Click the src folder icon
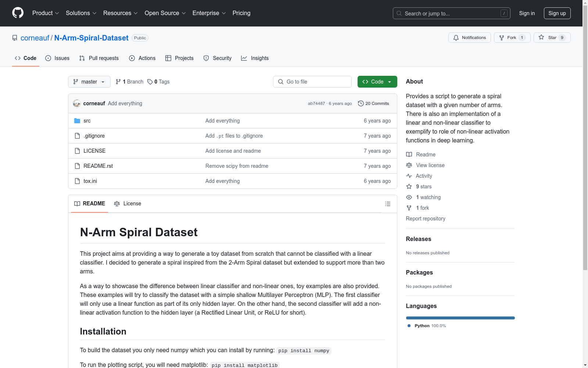Screen dimensions: 588x368 [x=77, y=121]
